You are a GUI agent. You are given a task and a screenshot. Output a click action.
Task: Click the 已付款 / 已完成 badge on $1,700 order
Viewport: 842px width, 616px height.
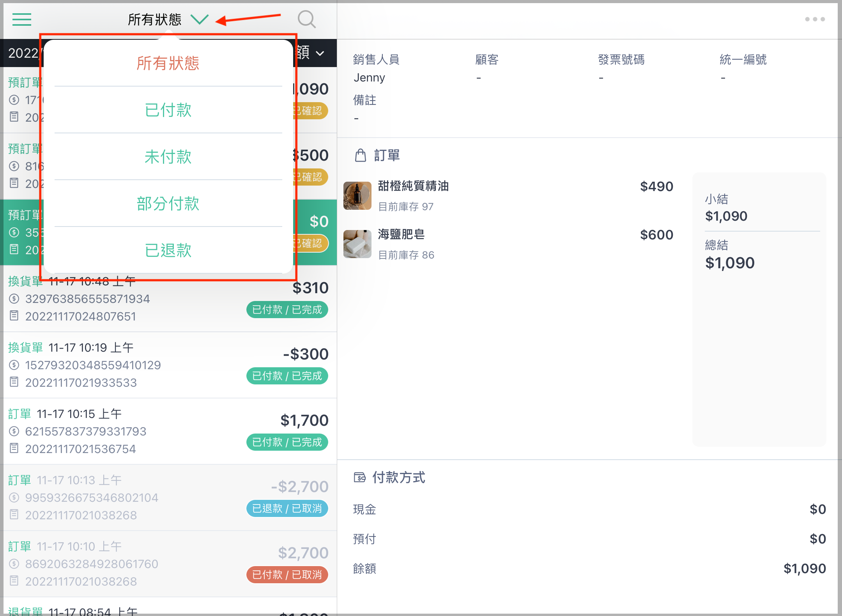pos(287,442)
